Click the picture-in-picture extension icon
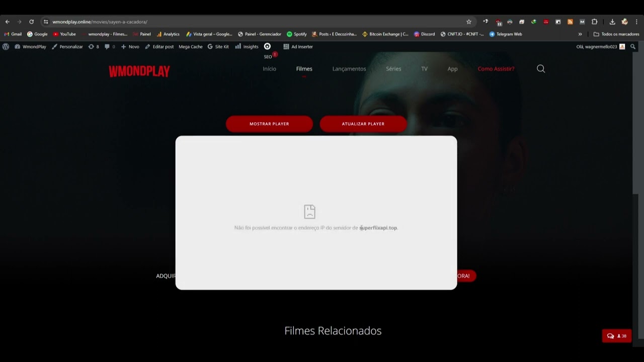644x362 pixels. [x=558, y=22]
